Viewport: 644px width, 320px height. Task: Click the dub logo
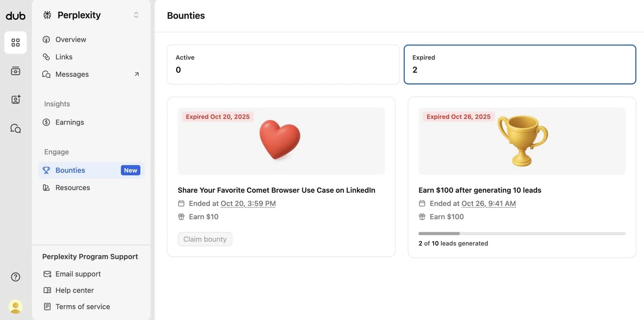pos(16,16)
